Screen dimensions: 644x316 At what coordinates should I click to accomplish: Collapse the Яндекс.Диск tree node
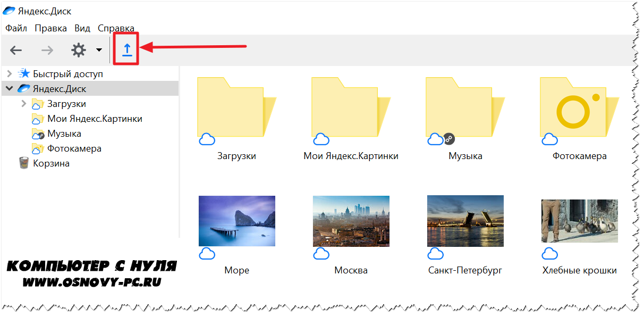10,89
